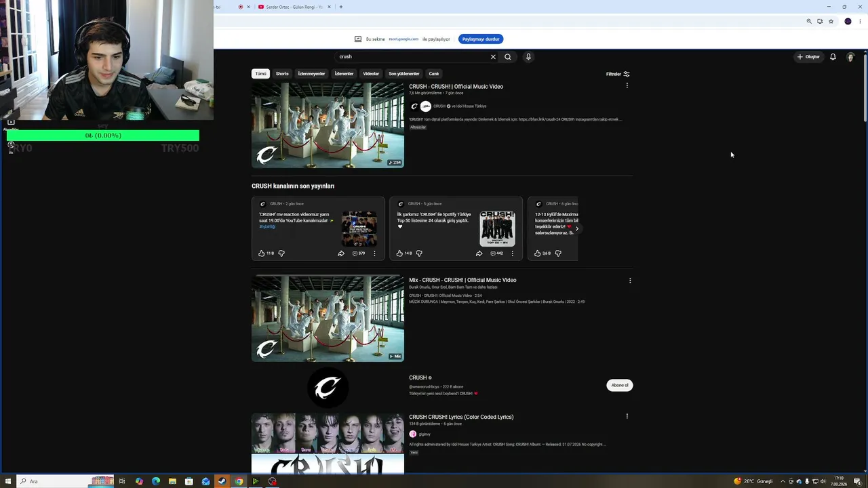
Task: Show hidden system tray icons
Action: 783,481
